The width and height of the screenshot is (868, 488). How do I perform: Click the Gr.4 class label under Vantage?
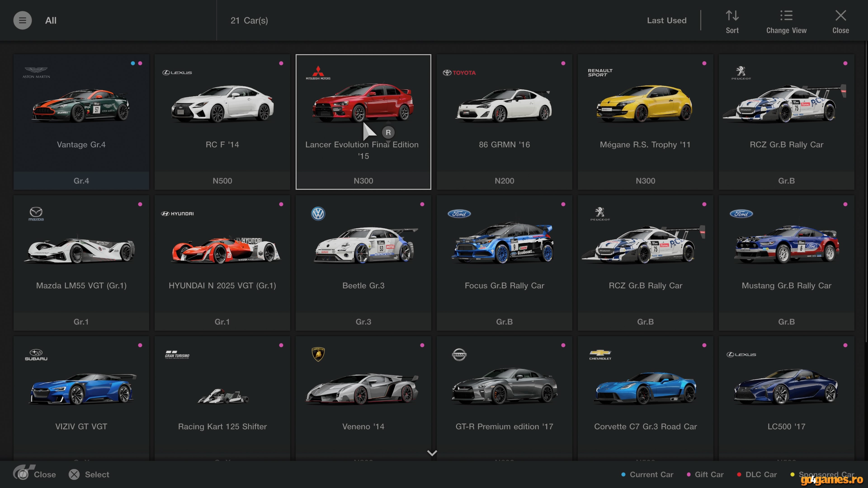click(81, 181)
